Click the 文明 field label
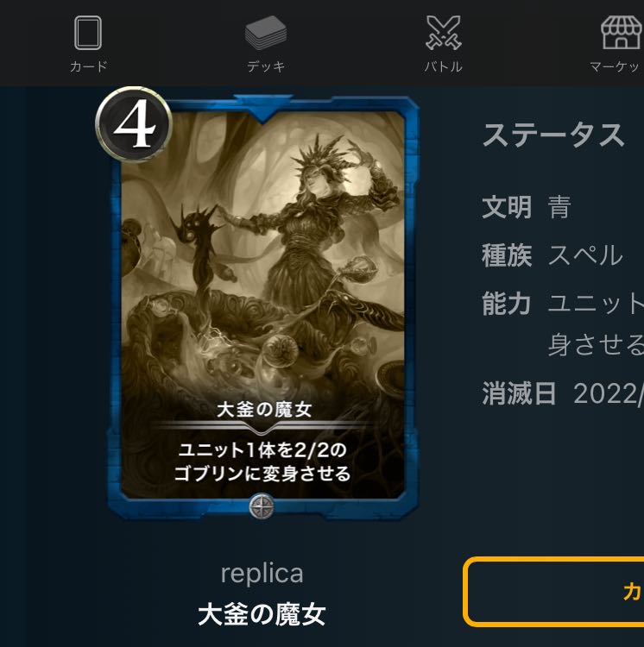This screenshot has height=647, width=644. pyautogui.click(x=507, y=207)
